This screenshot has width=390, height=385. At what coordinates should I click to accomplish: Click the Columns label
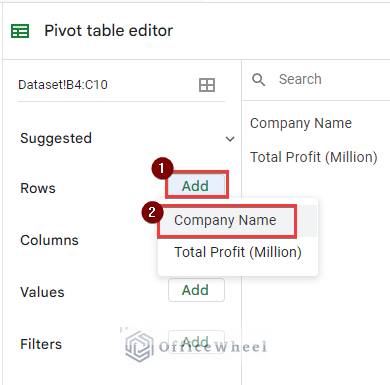pyautogui.click(x=49, y=240)
